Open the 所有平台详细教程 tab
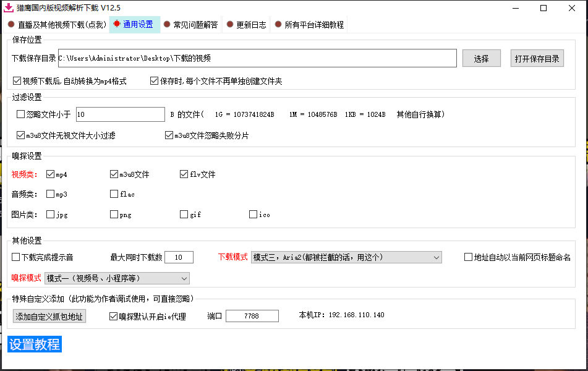Screen dimensions: 588x371 (x=309, y=25)
